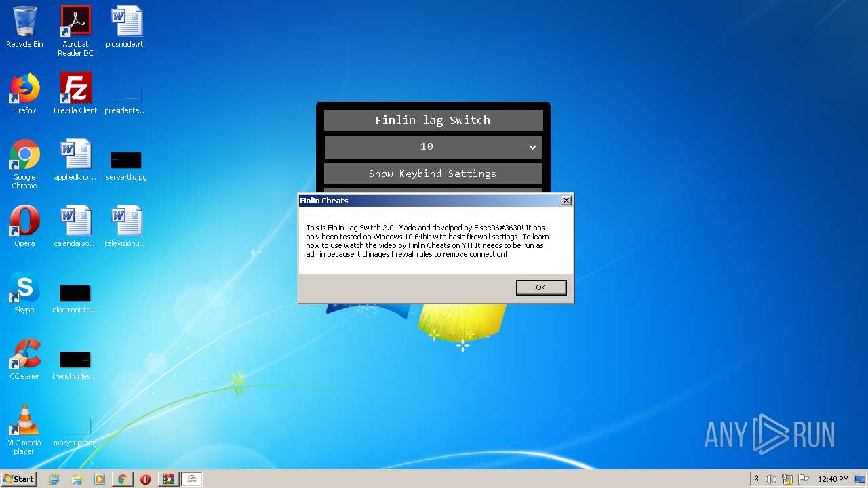Viewport: 868px width, 488px height.
Task: Click OK in the Finlin Cheats dialog
Action: [x=540, y=287]
